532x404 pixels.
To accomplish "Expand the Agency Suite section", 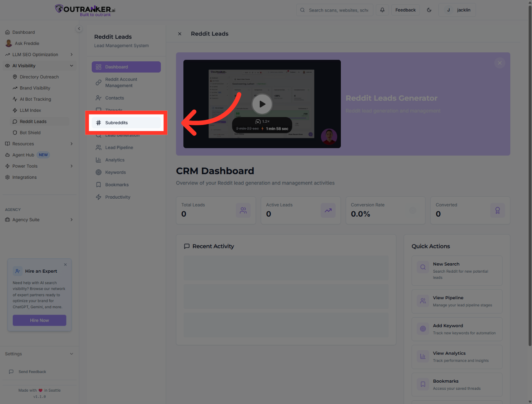I will [x=39, y=220].
